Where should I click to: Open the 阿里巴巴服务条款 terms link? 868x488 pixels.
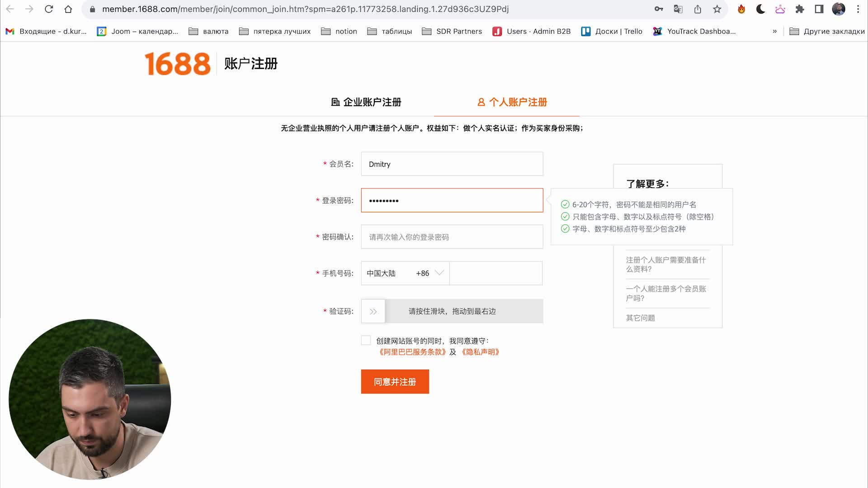click(412, 352)
